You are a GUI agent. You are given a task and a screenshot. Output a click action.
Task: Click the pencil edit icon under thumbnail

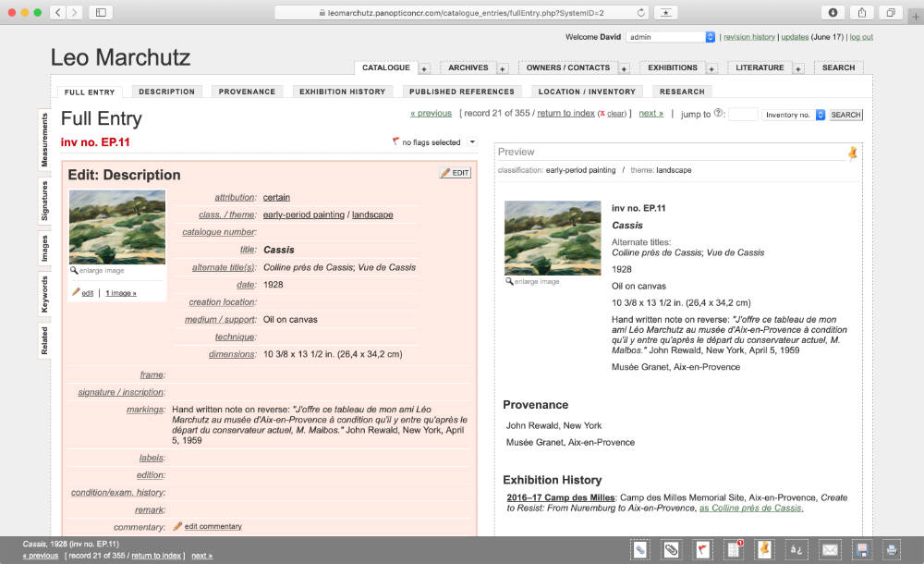pos(76,292)
